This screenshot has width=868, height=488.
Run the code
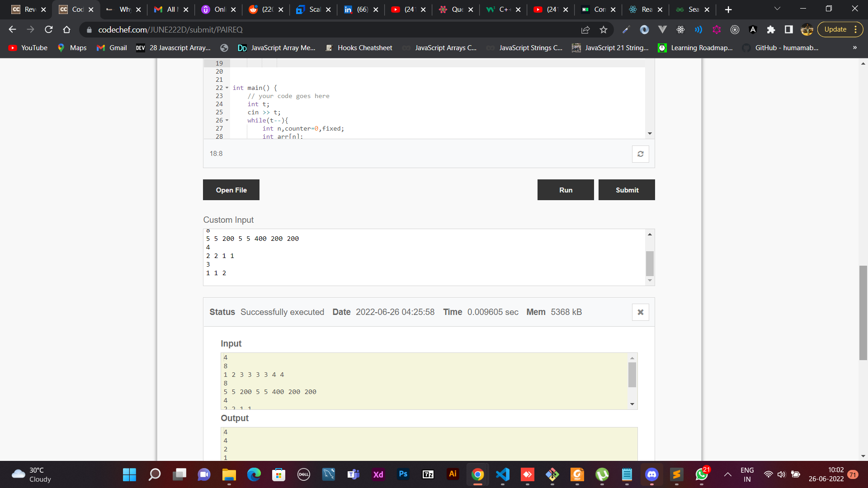click(x=565, y=190)
